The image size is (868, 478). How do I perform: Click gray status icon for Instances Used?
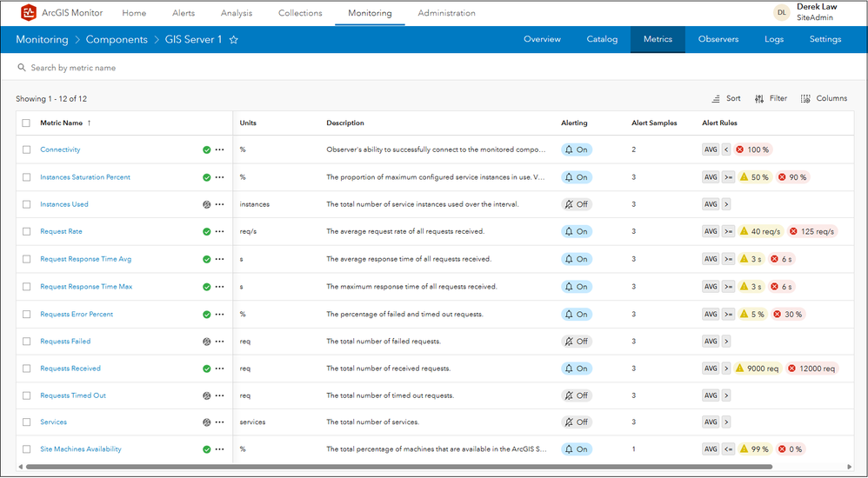pos(206,205)
